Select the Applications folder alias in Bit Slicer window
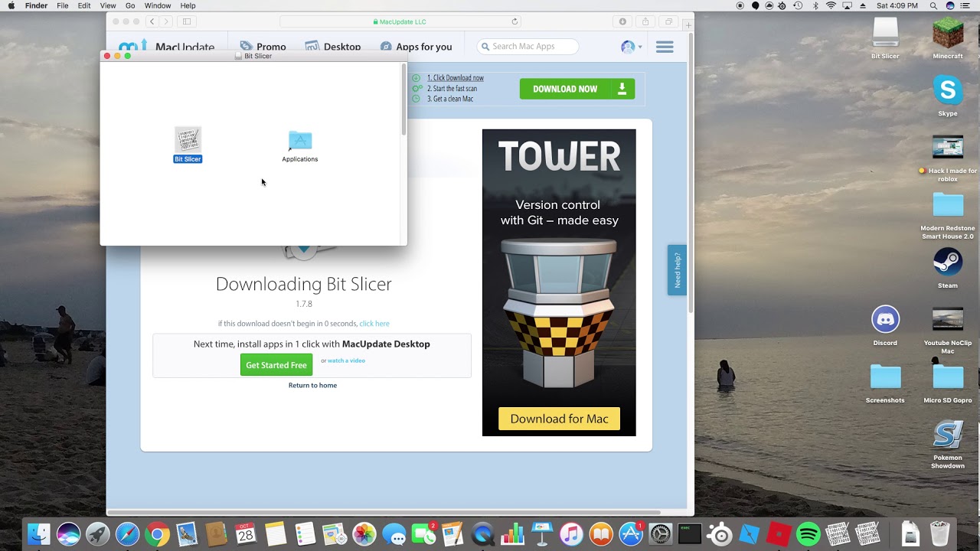980x551 pixels. 300,141
